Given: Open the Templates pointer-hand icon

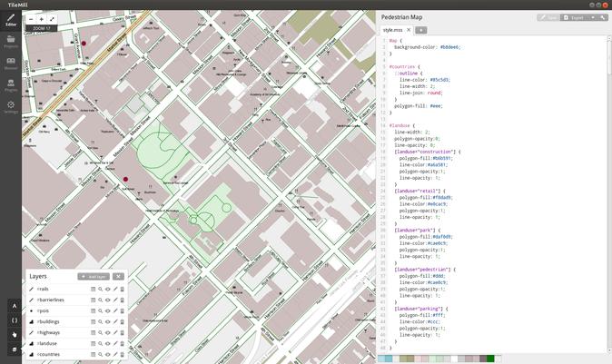Looking at the screenshot, I should click(15, 335).
